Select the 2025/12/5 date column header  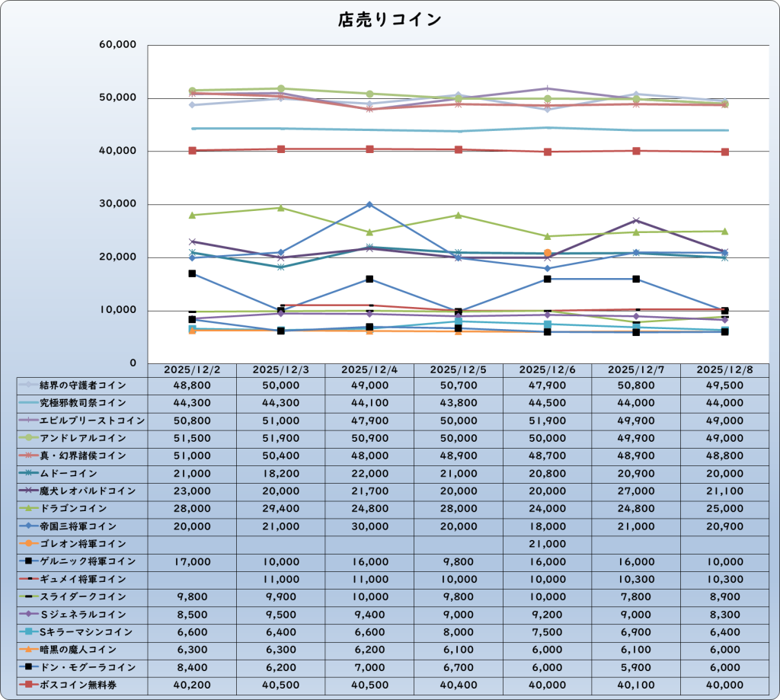(459, 369)
